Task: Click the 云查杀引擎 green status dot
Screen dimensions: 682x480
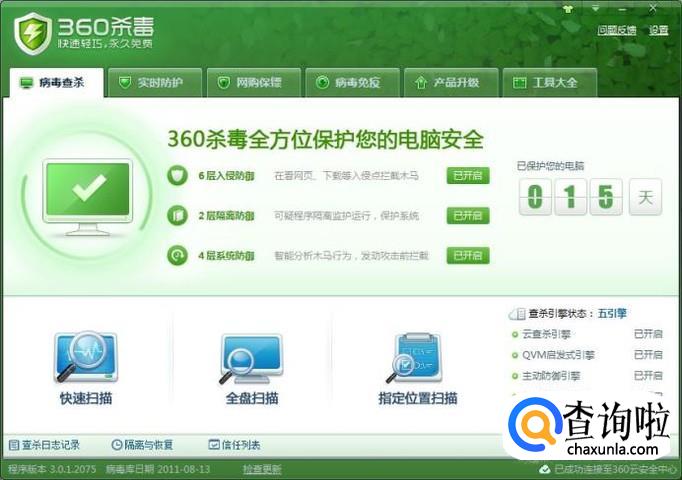Action: (515, 334)
